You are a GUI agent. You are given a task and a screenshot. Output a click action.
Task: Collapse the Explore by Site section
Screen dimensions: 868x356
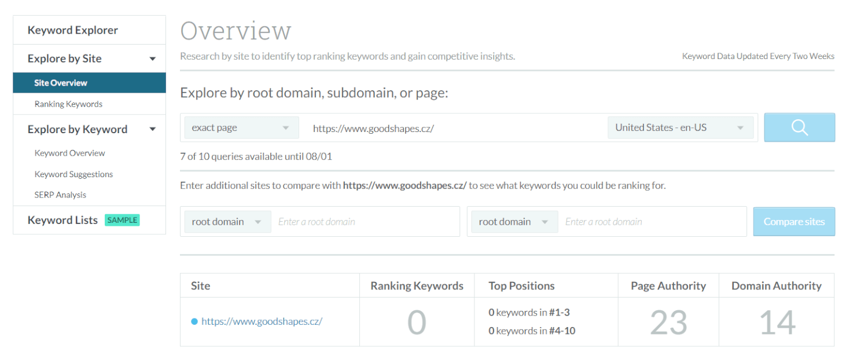coord(153,59)
